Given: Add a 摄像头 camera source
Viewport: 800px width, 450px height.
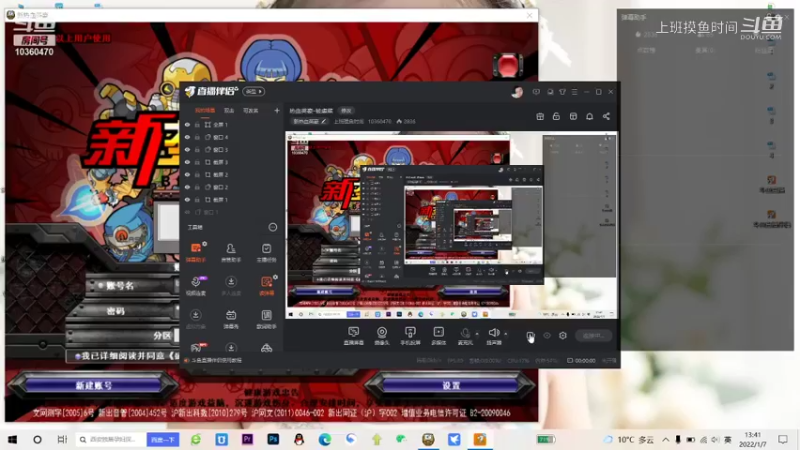Looking at the screenshot, I should [382, 336].
